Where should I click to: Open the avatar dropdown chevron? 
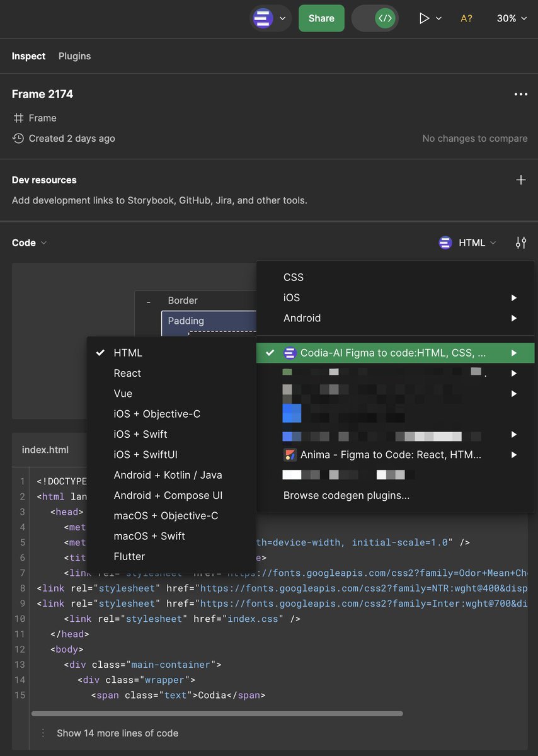[282, 19]
